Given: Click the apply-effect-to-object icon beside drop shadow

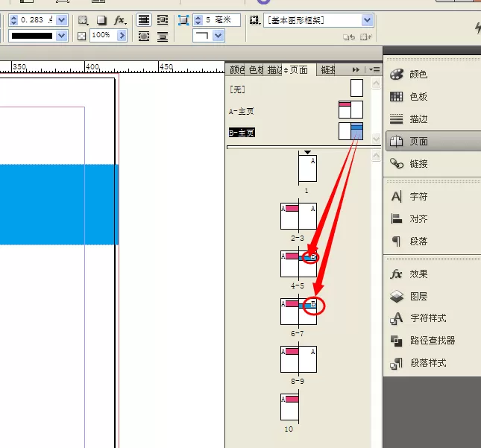Looking at the screenshot, I should pos(83,20).
